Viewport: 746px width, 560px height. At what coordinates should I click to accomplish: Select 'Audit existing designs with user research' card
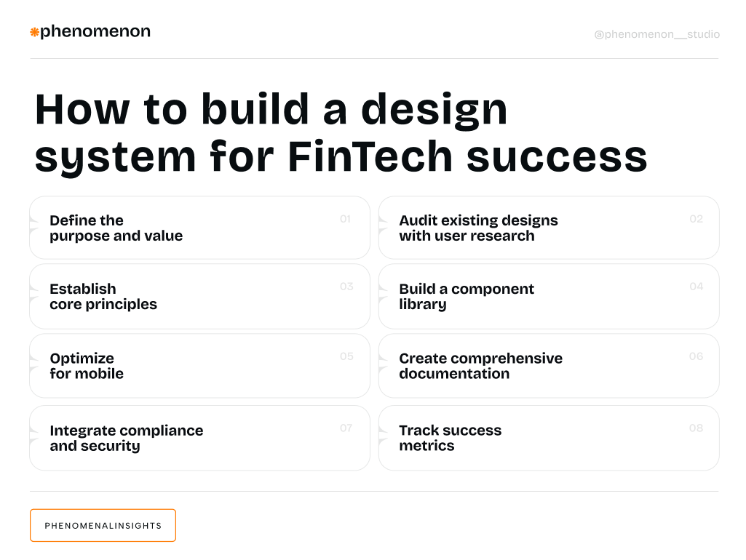click(x=549, y=228)
